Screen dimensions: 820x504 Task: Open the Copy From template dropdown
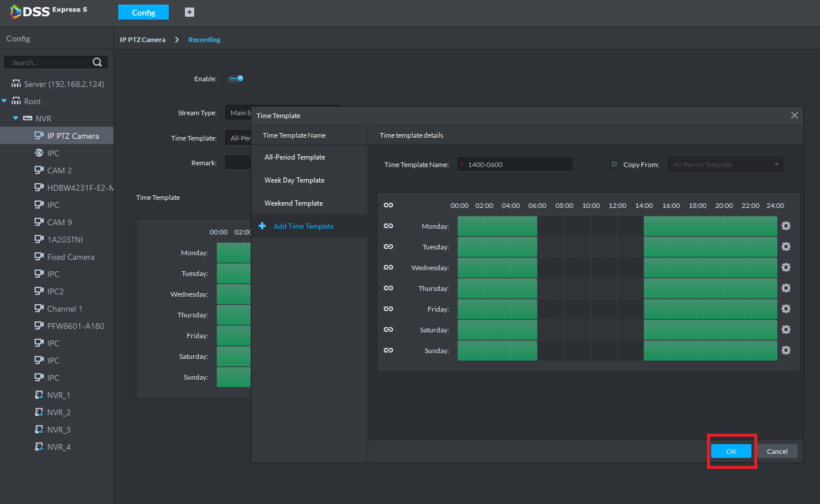(x=725, y=165)
